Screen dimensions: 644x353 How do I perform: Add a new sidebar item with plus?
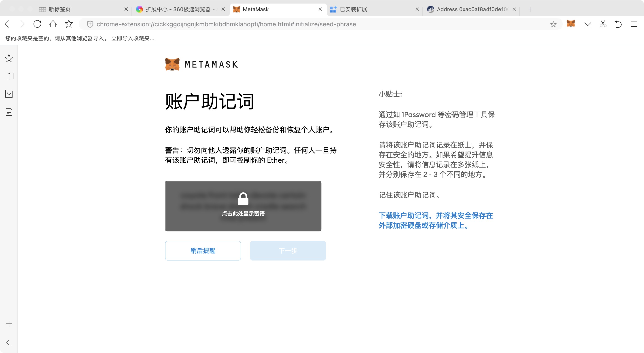tap(9, 324)
